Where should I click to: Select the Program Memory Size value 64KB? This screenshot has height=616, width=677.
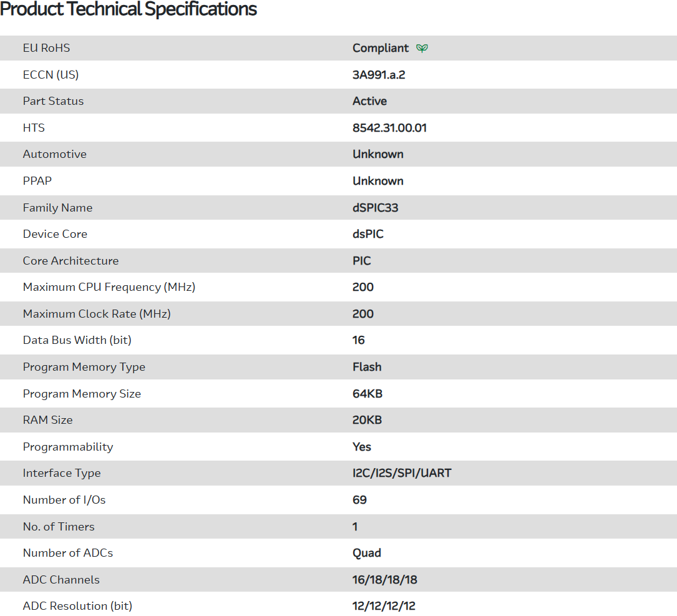pyautogui.click(x=368, y=394)
